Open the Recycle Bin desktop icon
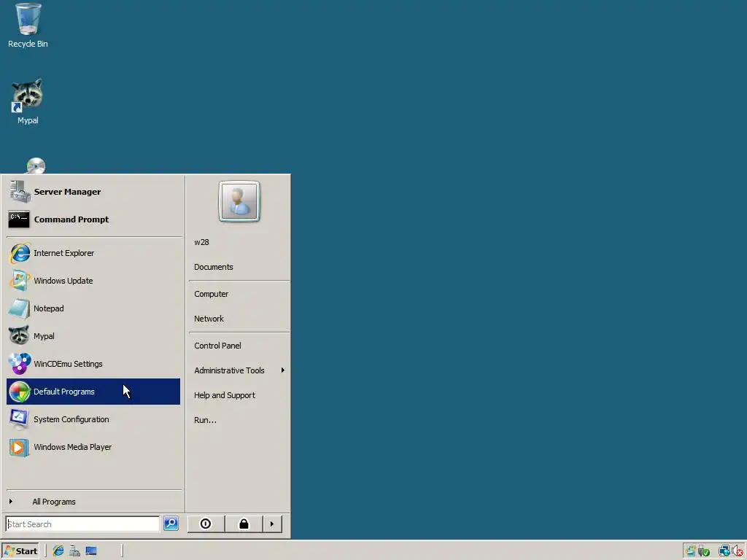The image size is (747, 560). (x=28, y=25)
